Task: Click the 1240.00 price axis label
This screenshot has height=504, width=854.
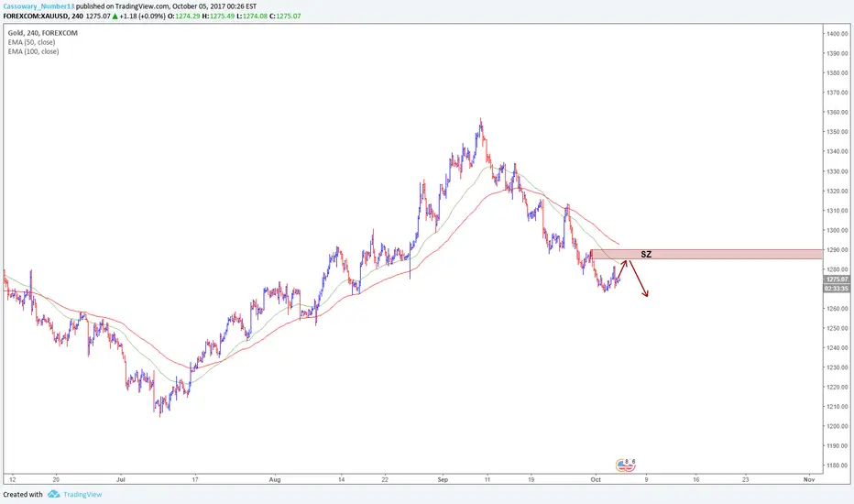Action: tap(838, 347)
